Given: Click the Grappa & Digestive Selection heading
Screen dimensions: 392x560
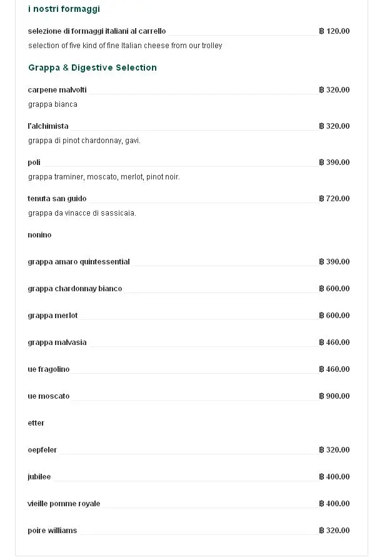Looking at the screenshot, I should click(x=93, y=67).
